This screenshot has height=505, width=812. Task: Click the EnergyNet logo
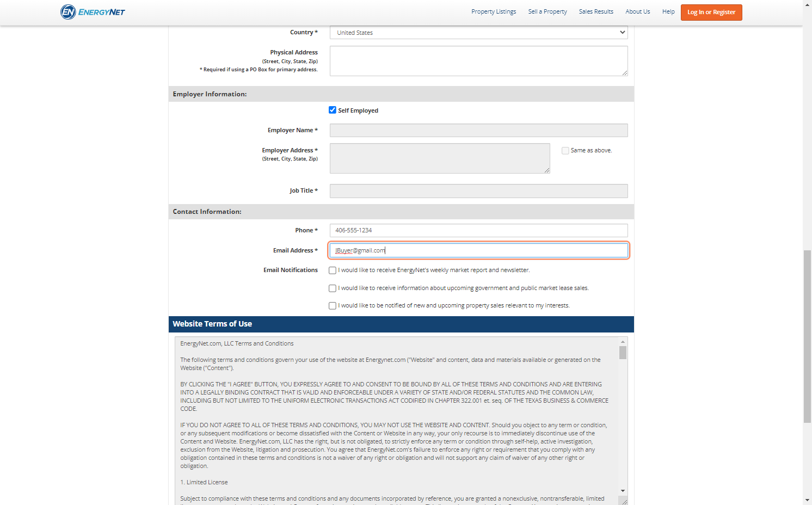93,12
